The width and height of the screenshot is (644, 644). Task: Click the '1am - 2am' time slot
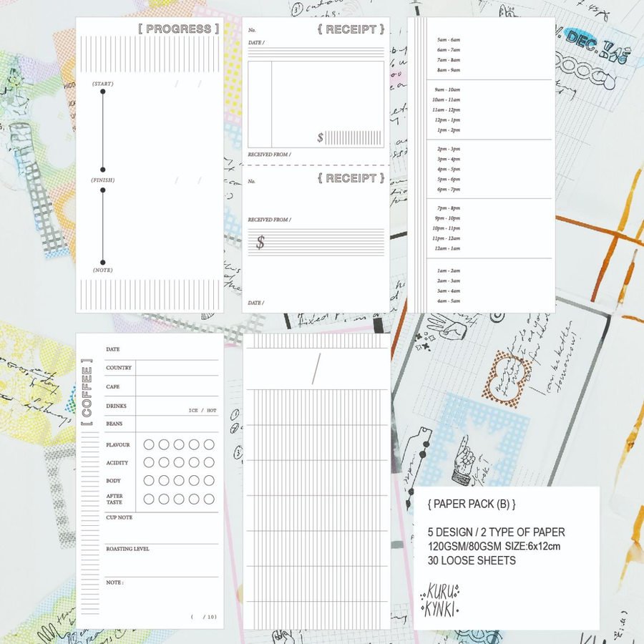449,270
